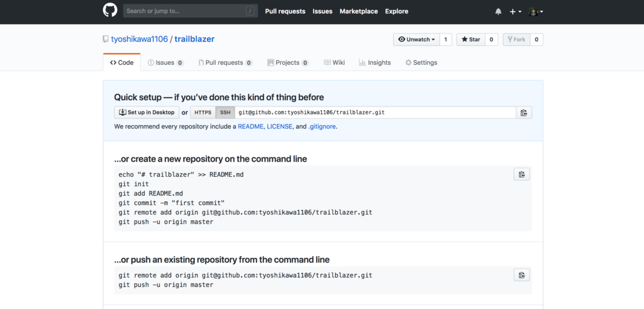Open Marketplace in top navigation
The width and height of the screenshot is (644, 309).
[358, 11]
